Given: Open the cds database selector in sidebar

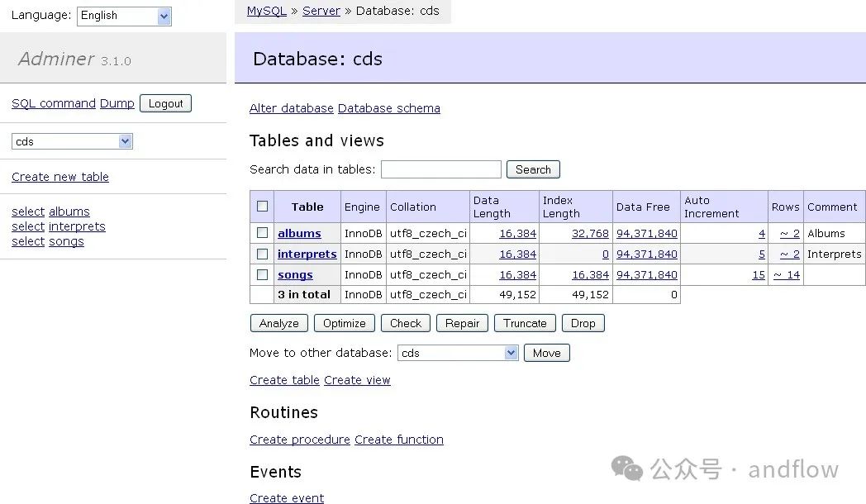Looking at the screenshot, I should point(72,141).
